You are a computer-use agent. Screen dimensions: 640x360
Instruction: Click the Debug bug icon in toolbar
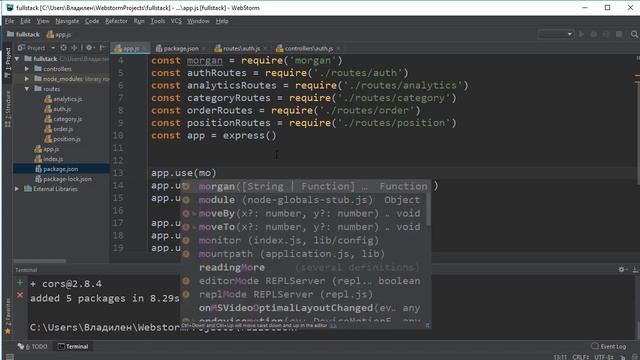[x=594, y=34]
